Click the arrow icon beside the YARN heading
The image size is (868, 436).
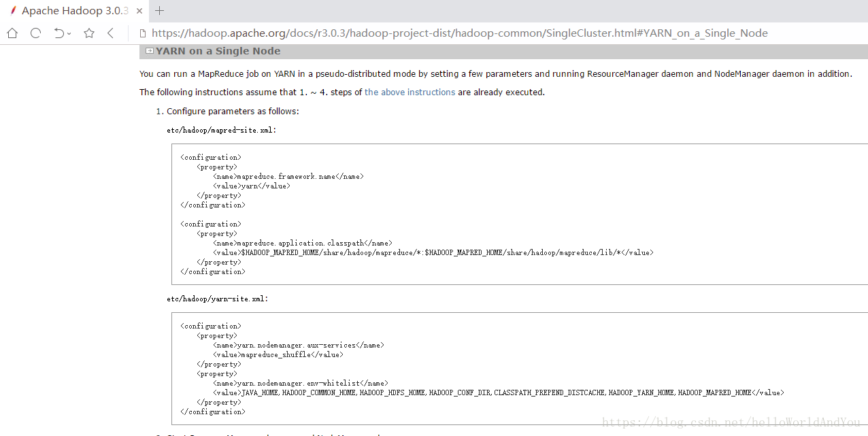coord(149,51)
